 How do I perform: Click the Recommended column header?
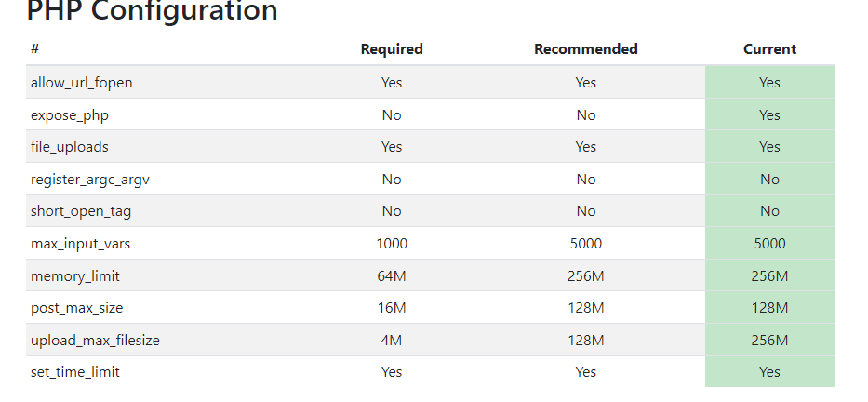coord(586,49)
